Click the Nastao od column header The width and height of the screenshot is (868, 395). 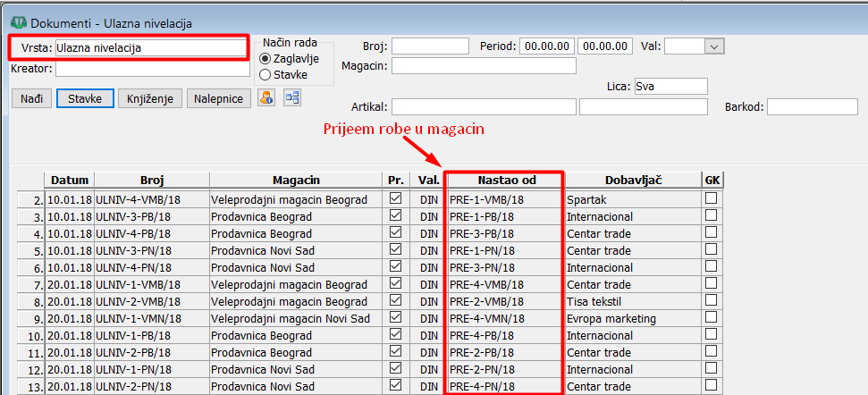(x=505, y=180)
